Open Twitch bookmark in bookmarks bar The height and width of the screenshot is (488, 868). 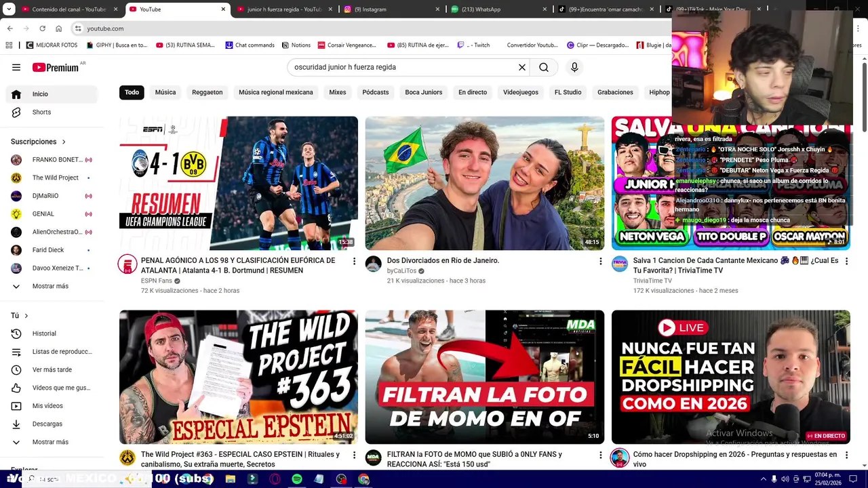point(473,45)
